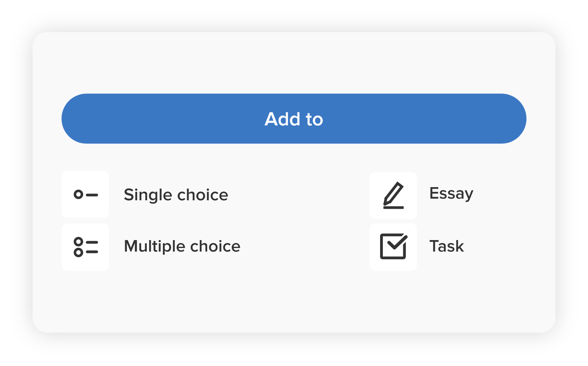The width and height of the screenshot is (588, 366).
Task: Select the Essay text label
Action: 451,194
